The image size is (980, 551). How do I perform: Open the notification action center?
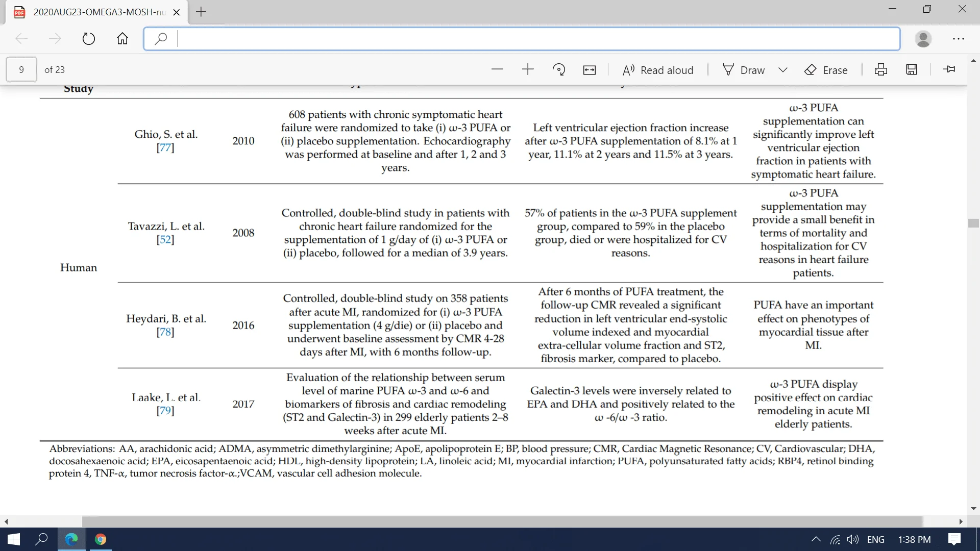pos(954,539)
